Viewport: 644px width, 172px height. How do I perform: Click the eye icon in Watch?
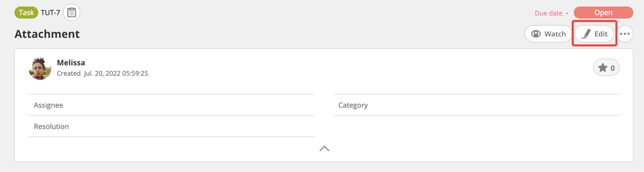coord(536,34)
